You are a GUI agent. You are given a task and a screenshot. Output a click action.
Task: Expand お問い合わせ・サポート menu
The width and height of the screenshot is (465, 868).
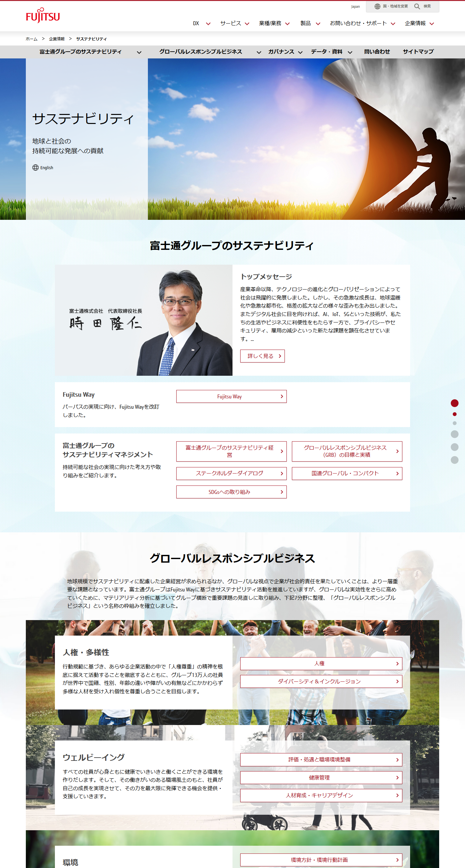[363, 23]
